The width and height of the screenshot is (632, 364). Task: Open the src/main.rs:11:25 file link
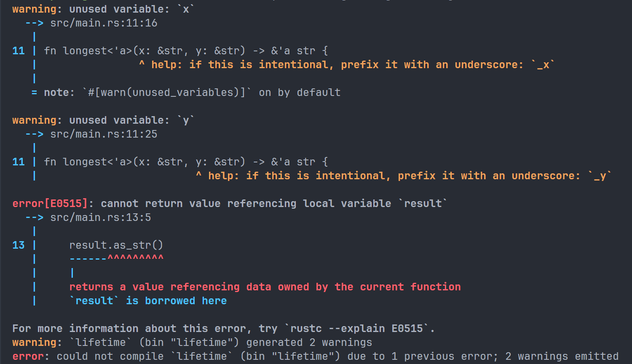click(104, 134)
